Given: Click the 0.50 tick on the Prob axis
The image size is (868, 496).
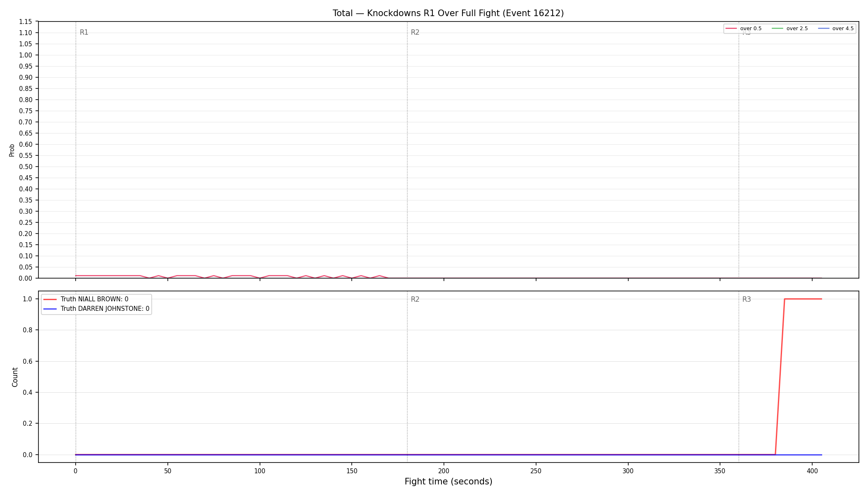Looking at the screenshot, I should (26, 167).
